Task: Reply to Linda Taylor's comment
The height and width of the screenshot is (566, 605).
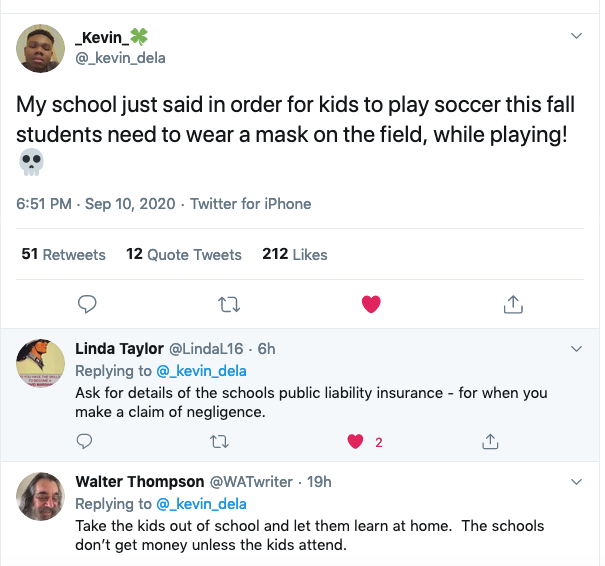Action: [x=84, y=441]
